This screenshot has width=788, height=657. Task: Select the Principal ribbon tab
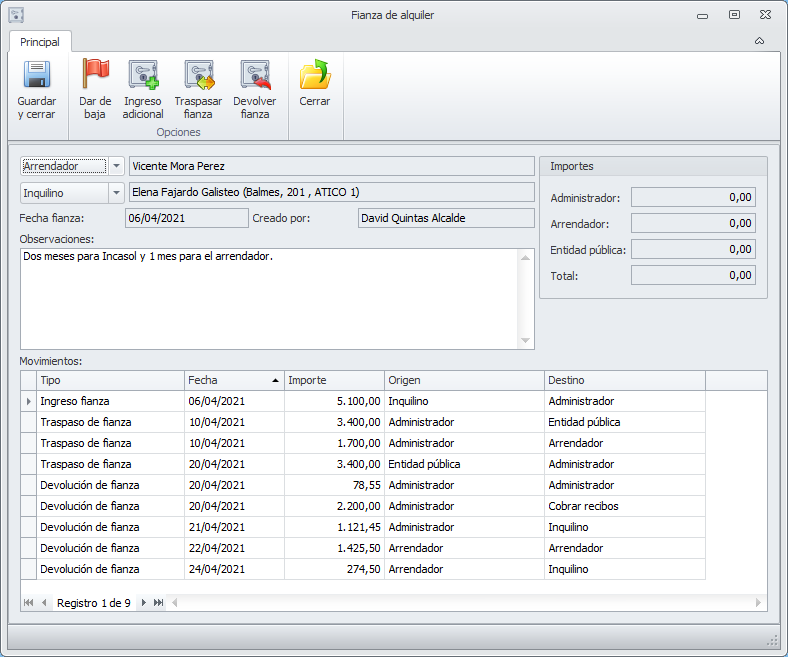[x=40, y=42]
